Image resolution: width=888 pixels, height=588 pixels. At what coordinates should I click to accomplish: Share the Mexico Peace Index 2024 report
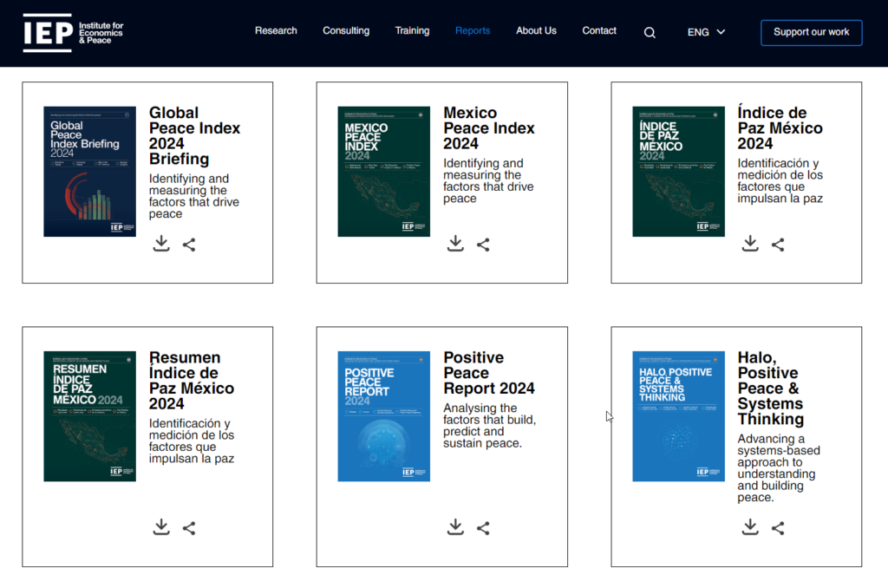483,245
